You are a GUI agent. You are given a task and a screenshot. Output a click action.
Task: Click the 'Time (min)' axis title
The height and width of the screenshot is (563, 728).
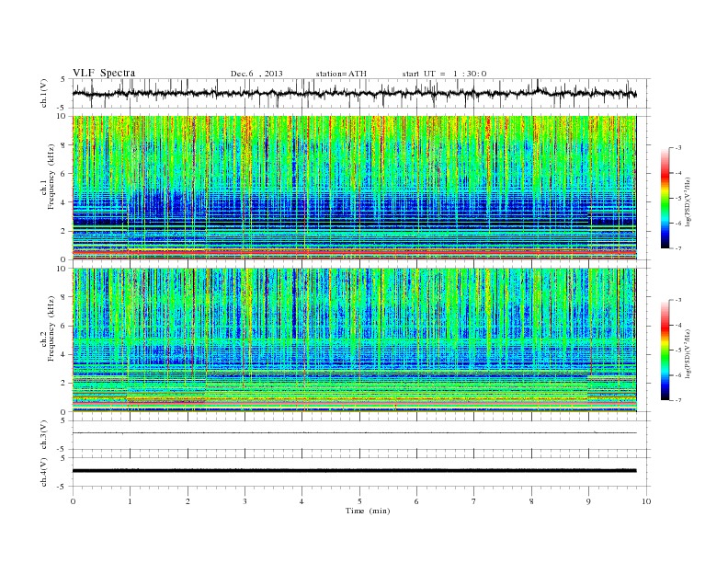pyautogui.click(x=368, y=511)
